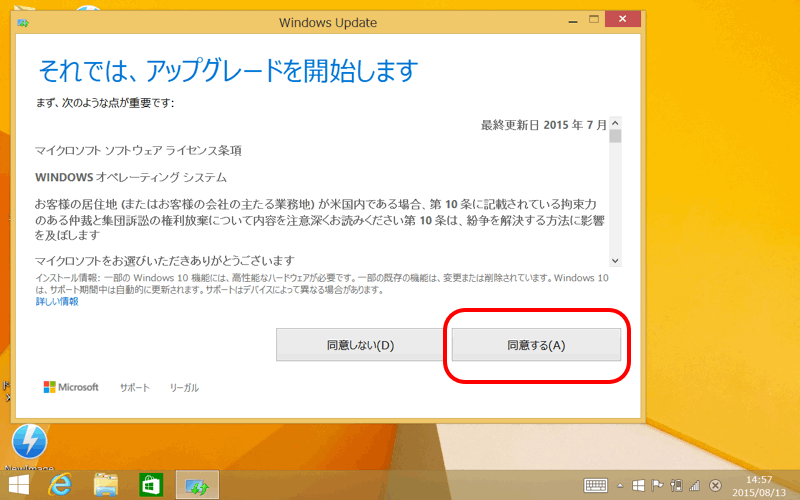Open File Explorer from taskbar

[107, 485]
